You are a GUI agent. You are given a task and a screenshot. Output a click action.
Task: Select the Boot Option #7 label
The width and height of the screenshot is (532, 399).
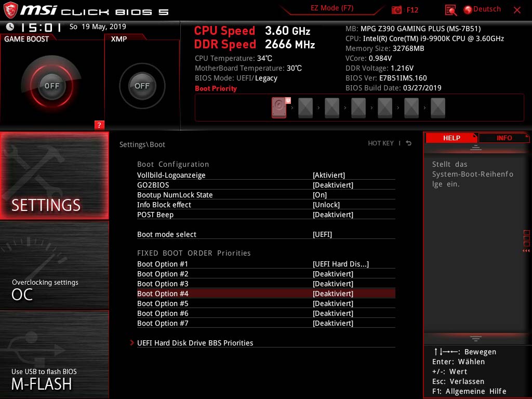click(163, 323)
